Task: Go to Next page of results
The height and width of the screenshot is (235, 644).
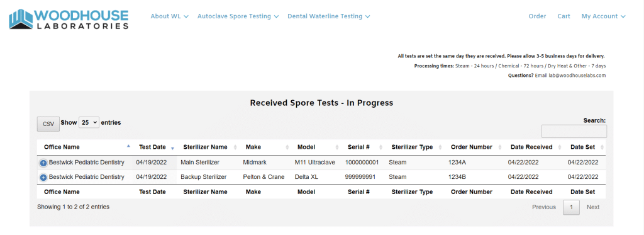Action: (593, 207)
